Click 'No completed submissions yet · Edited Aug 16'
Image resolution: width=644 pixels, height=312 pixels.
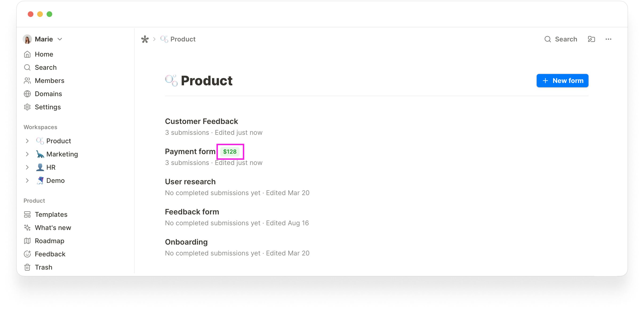coord(237,223)
